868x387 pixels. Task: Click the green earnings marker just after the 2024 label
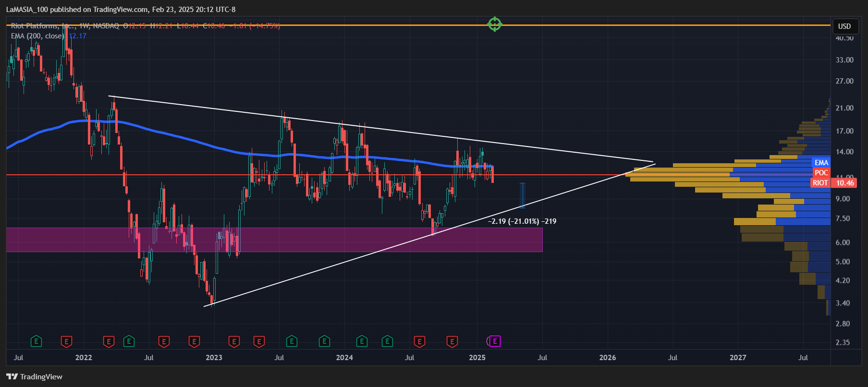pos(362,341)
